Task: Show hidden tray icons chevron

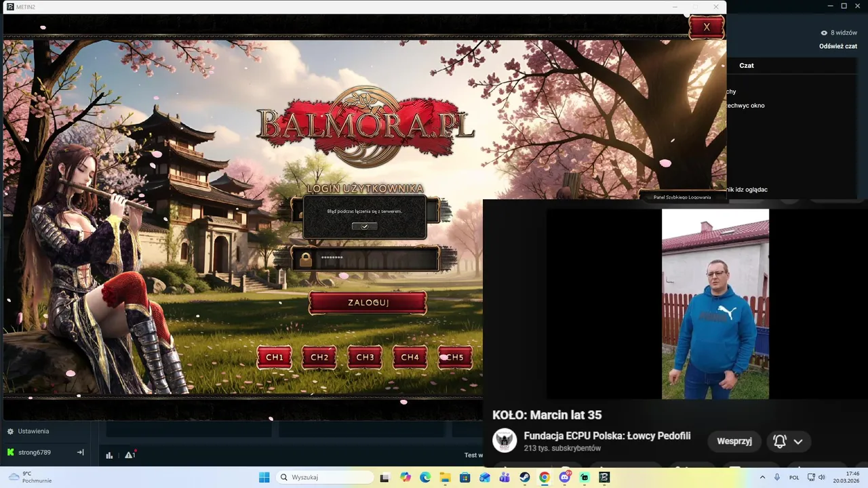Action: (762, 477)
